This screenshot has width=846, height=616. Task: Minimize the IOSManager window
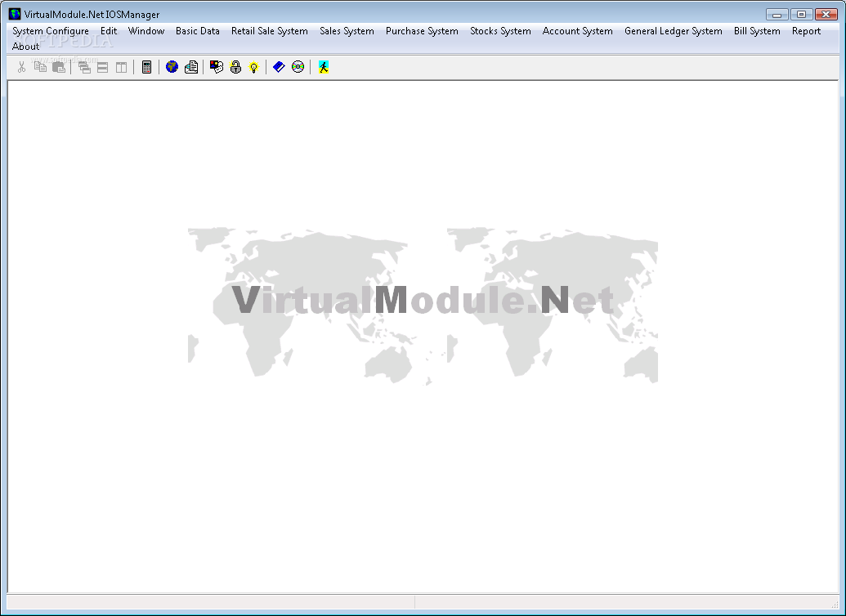(x=777, y=15)
